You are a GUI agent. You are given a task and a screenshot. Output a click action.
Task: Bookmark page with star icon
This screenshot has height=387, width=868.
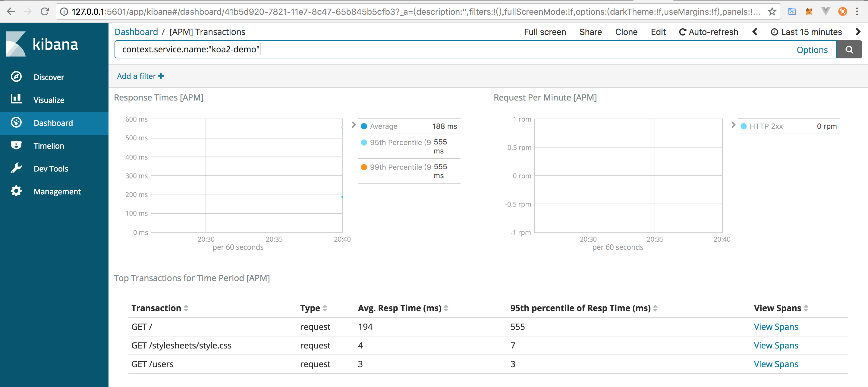[772, 12]
